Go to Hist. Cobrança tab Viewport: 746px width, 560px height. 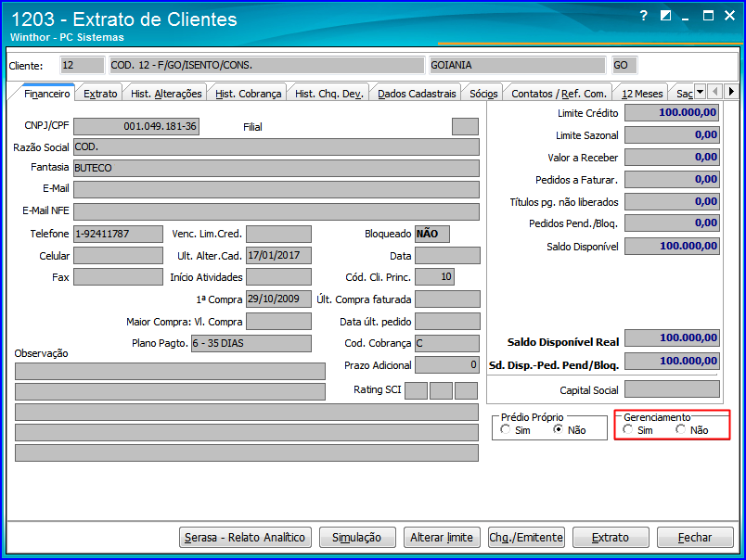click(x=248, y=94)
